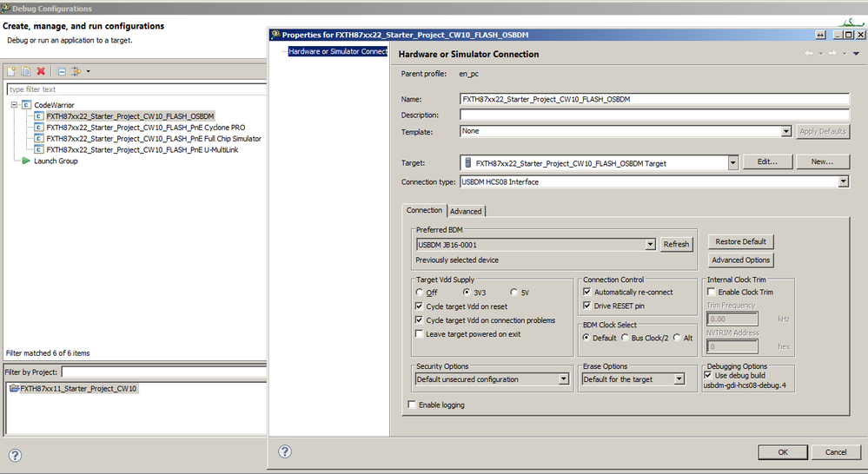Image resolution: width=868 pixels, height=474 pixels.
Task: Click the New... target button
Action: tap(822, 161)
